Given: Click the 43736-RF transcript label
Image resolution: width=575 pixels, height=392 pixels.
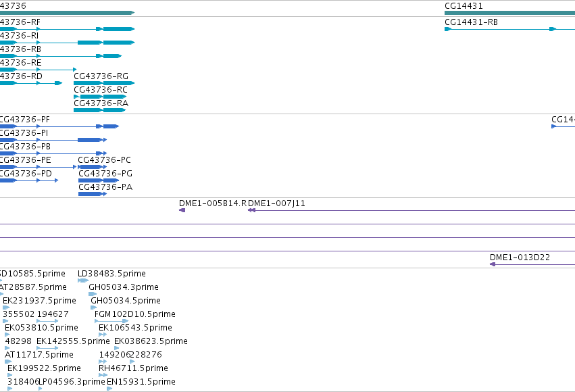Looking at the screenshot, I should click(x=20, y=22).
